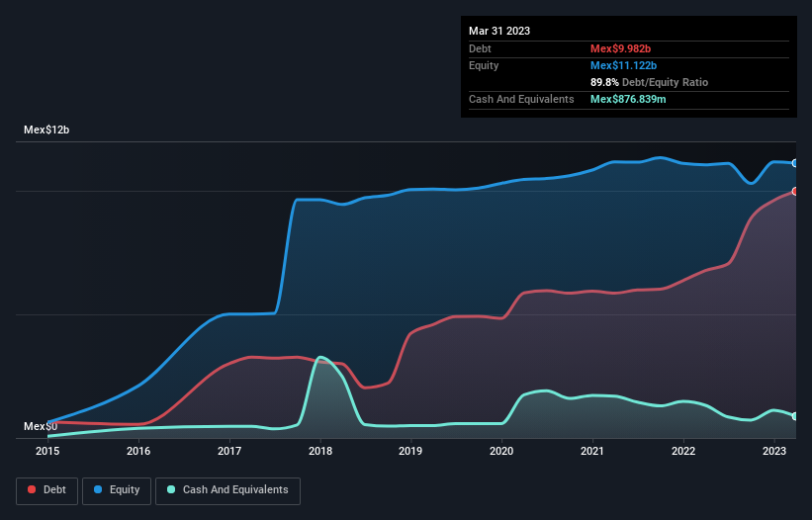Click tooltip Cash And Equivalents row label
This screenshot has width=812, height=520.
[521, 99]
